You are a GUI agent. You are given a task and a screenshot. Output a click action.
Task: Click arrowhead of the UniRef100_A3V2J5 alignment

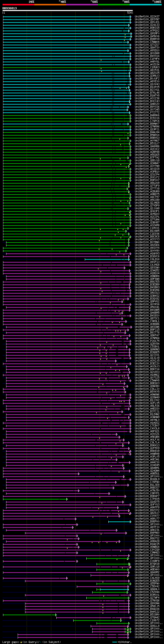(116, 361)
